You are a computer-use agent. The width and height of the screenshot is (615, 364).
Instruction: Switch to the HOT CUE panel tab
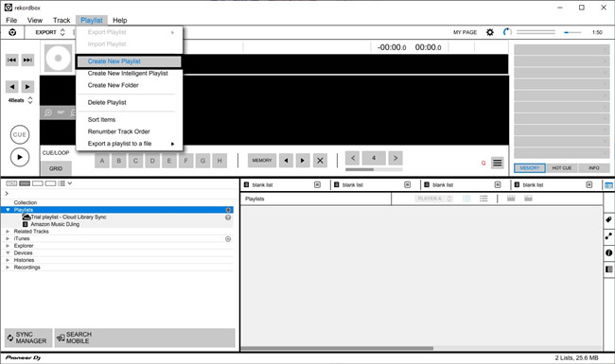point(562,168)
